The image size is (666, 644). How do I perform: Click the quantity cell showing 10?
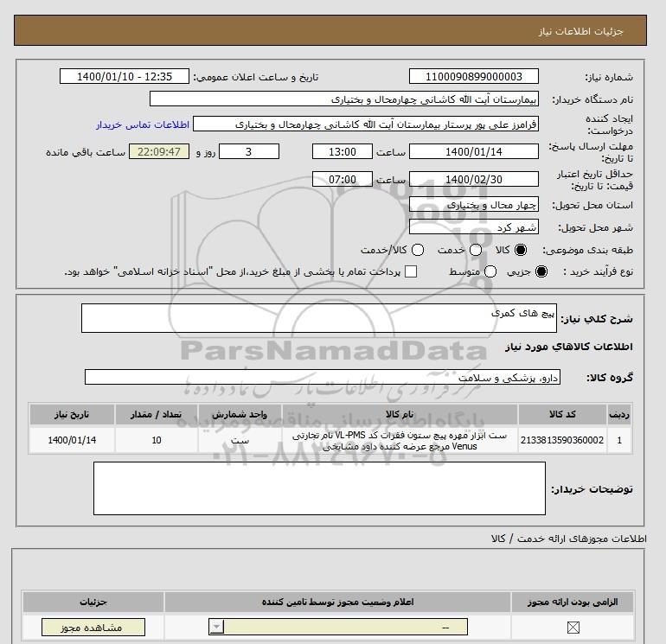pyautogui.click(x=157, y=440)
